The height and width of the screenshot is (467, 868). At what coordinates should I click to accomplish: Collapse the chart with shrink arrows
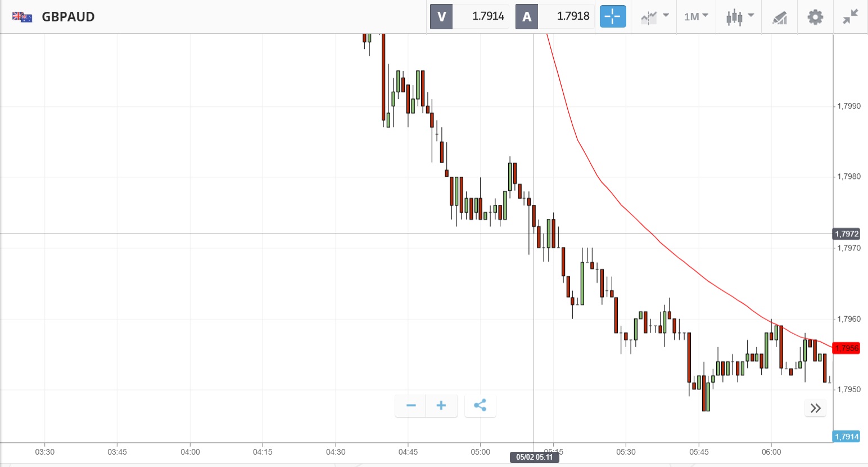(850, 17)
